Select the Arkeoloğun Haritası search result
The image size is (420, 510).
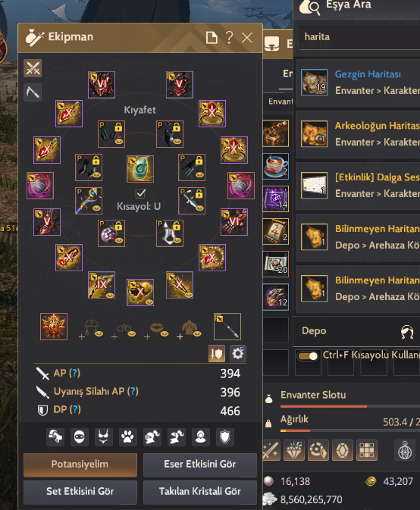point(358,134)
